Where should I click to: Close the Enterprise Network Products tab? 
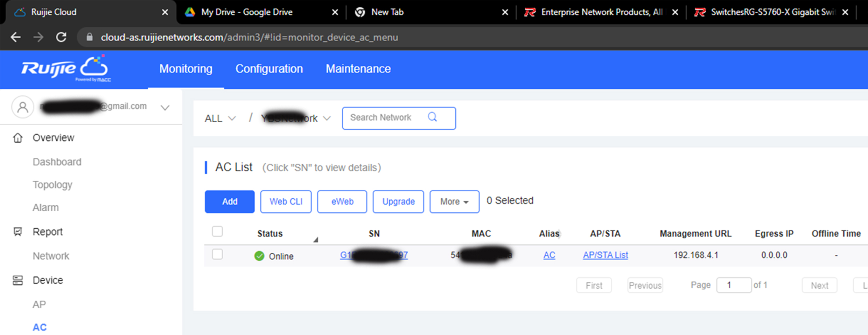click(675, 12)
